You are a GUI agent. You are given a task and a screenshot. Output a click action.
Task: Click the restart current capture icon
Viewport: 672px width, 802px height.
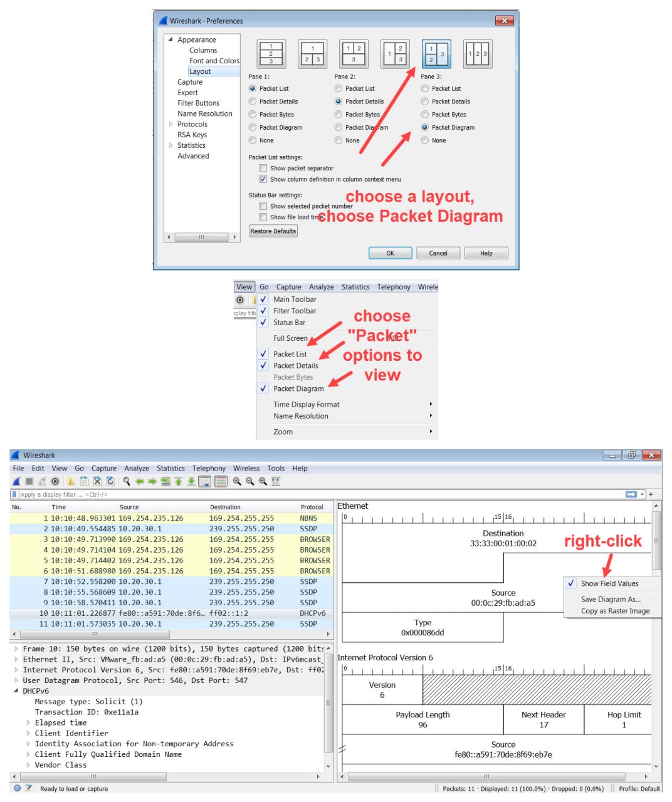(x=42, y=481)
